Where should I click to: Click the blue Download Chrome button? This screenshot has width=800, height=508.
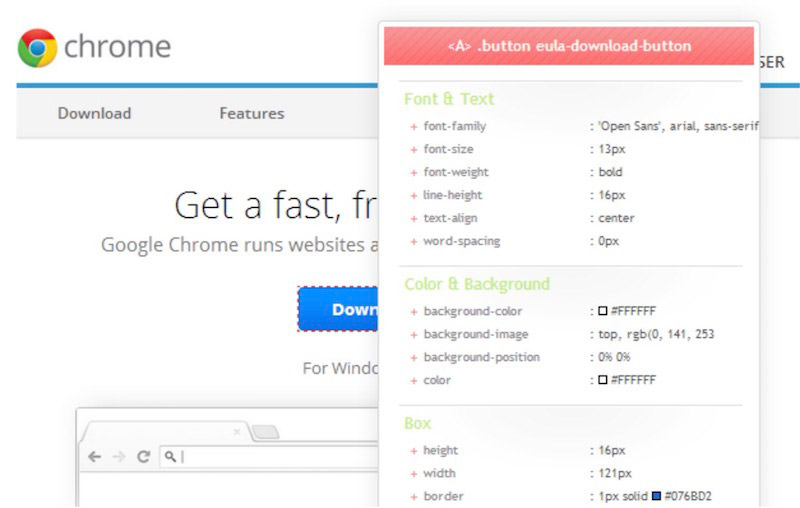click(339, 309)
